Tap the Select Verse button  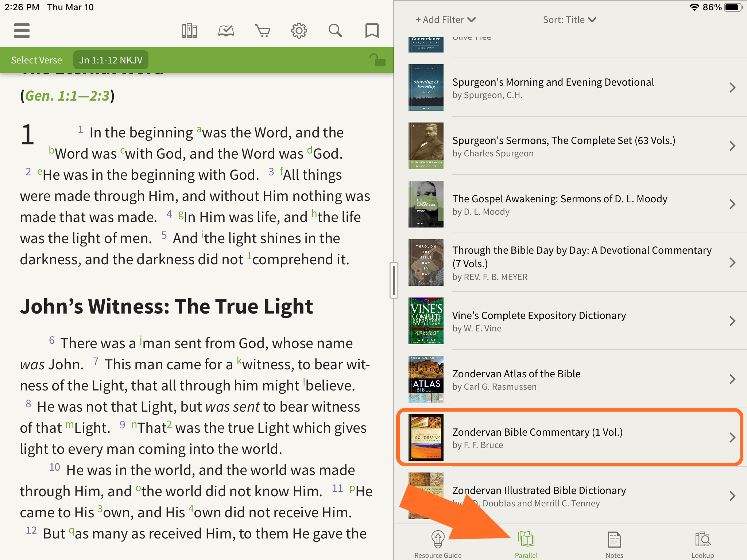tap(36, 60)
